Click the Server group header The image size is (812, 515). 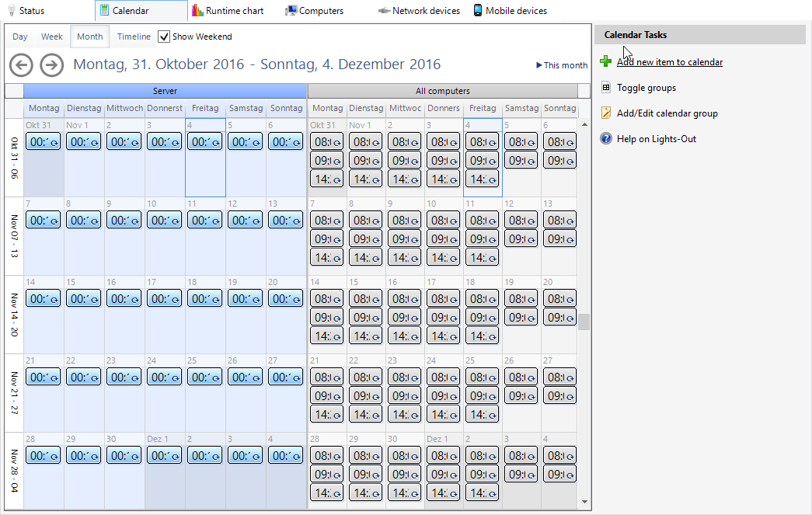[x=166, y=91]
